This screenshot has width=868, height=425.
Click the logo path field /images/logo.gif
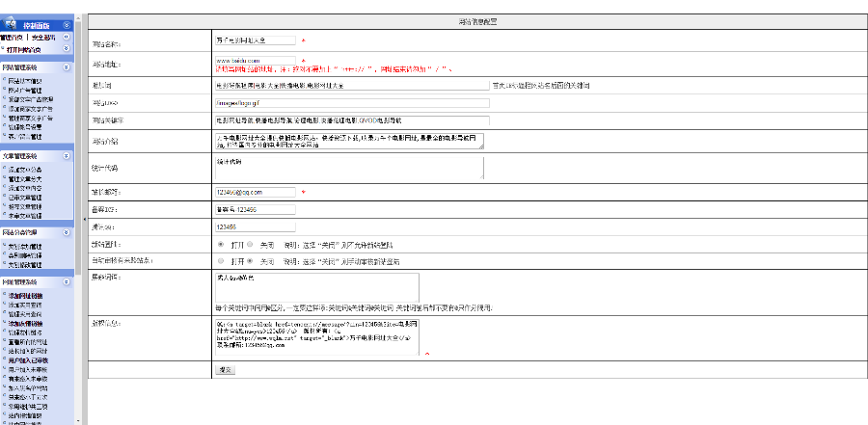coord(353,103)
